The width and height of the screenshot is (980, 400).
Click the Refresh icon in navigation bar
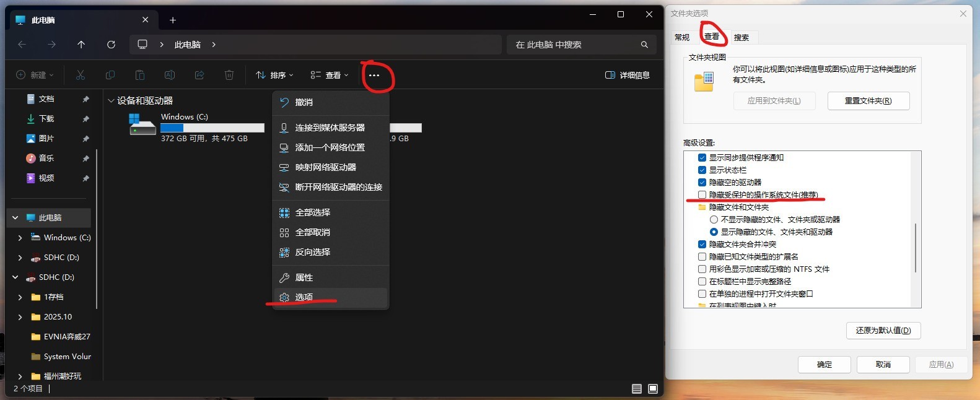click(x=111, y=45)
